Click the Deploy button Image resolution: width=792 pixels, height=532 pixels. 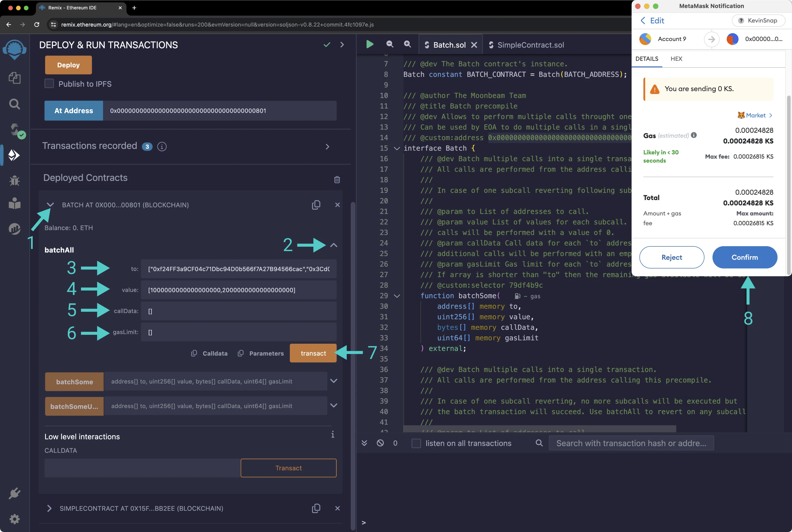click(68, 65)
